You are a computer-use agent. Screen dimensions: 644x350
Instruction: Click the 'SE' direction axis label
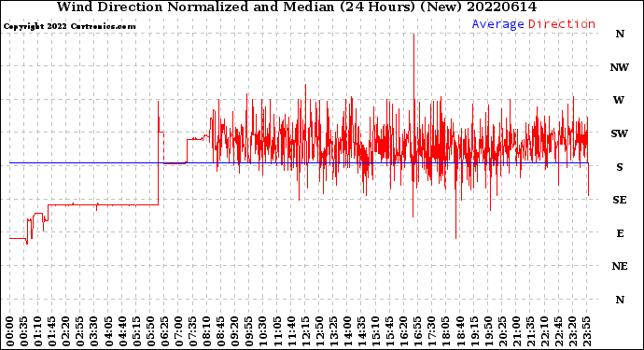click(620, 200)
